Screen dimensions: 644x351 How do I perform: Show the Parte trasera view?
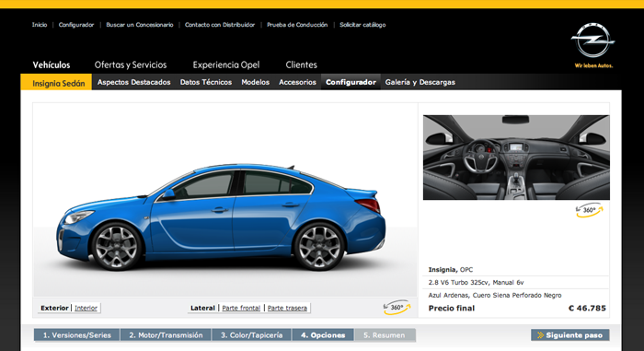pyautogui.click(x=287, y=308)
